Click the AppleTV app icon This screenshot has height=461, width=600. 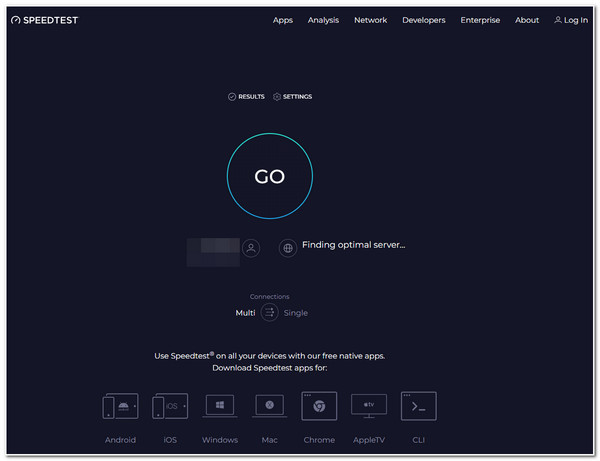point(369,406)
